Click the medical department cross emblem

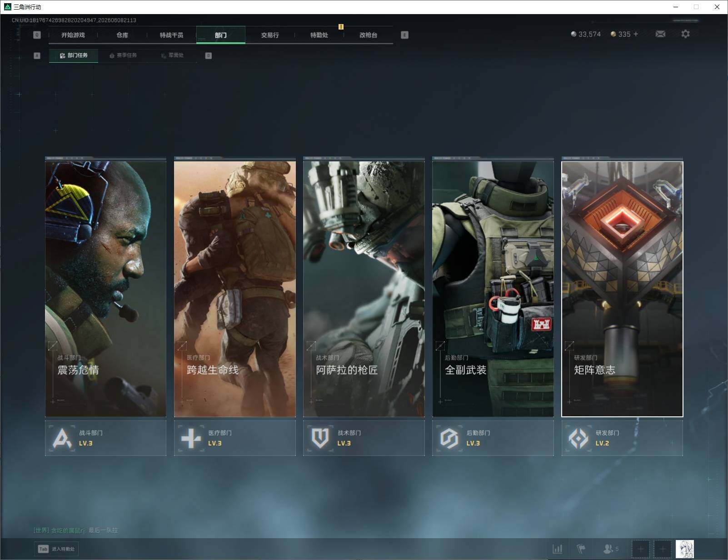coord(191,439)
